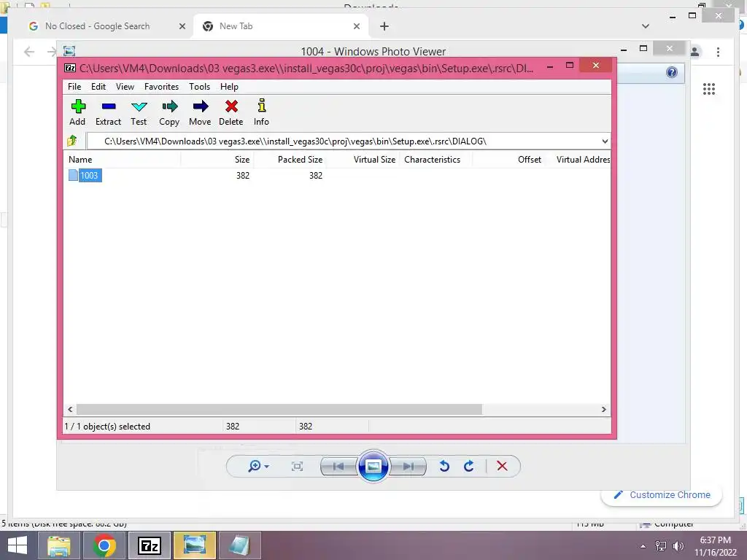Click the Move toolbar button
Viewport: 747px width, 560px height.
(x=200, y=112)
